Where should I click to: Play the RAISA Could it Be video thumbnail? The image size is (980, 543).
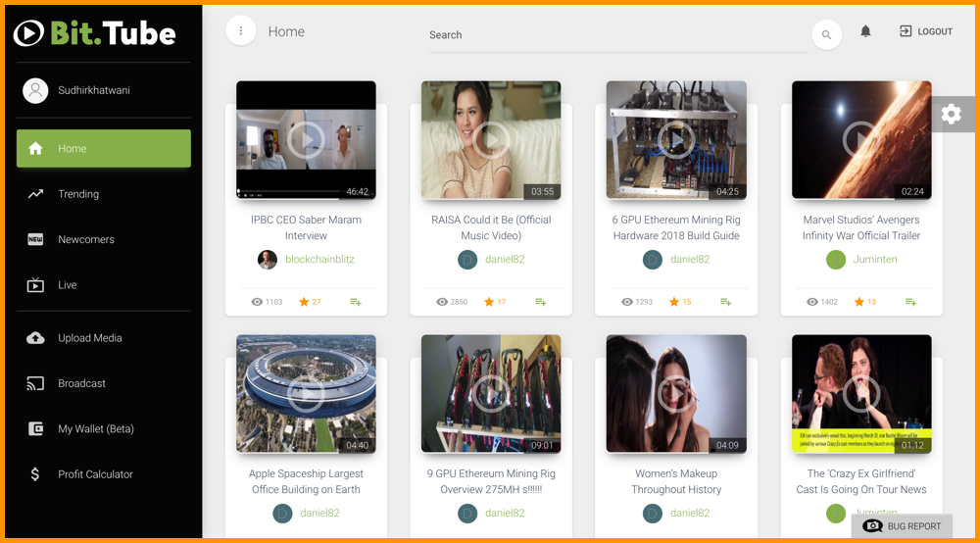point(491,140)
